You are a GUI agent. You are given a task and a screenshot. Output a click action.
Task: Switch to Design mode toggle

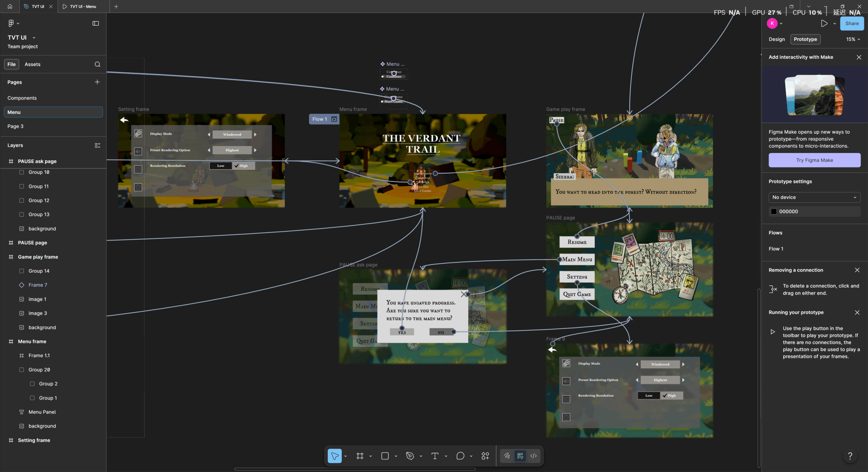pyautogui.click(x=520, y=456)
